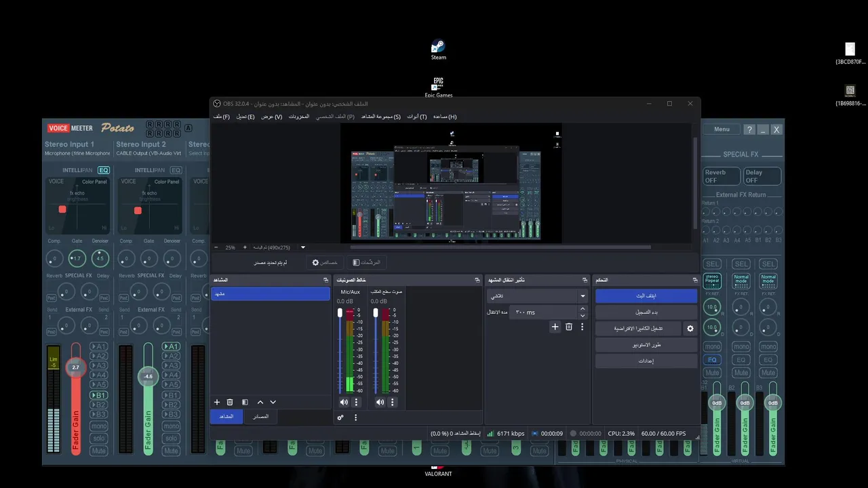Float the Controls dock panel icon

[694, 280]
